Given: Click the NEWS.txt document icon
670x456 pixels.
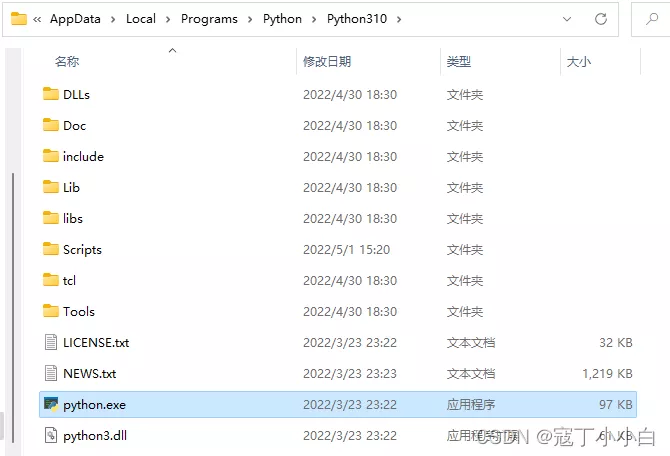Looking at the screenshot, I should click(x=51, y=373).
